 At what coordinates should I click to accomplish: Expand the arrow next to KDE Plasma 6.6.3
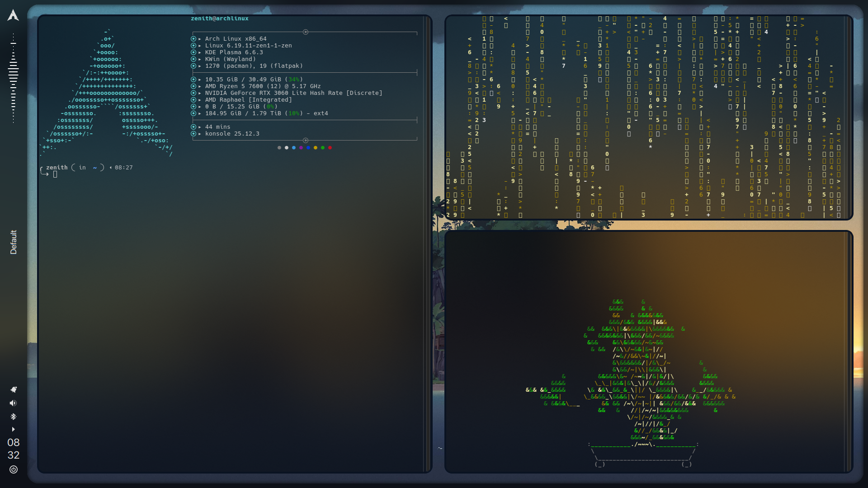201,52
